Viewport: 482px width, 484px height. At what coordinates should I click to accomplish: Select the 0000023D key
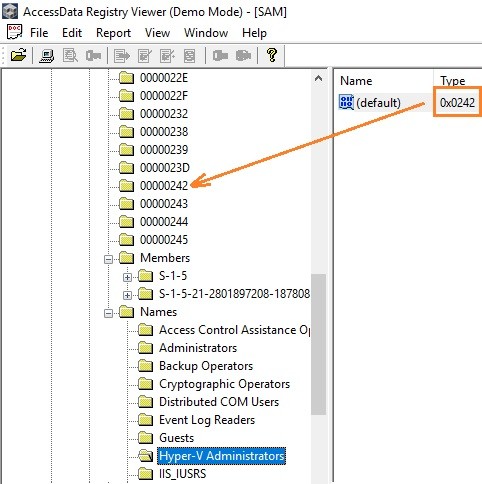(164, 168)
